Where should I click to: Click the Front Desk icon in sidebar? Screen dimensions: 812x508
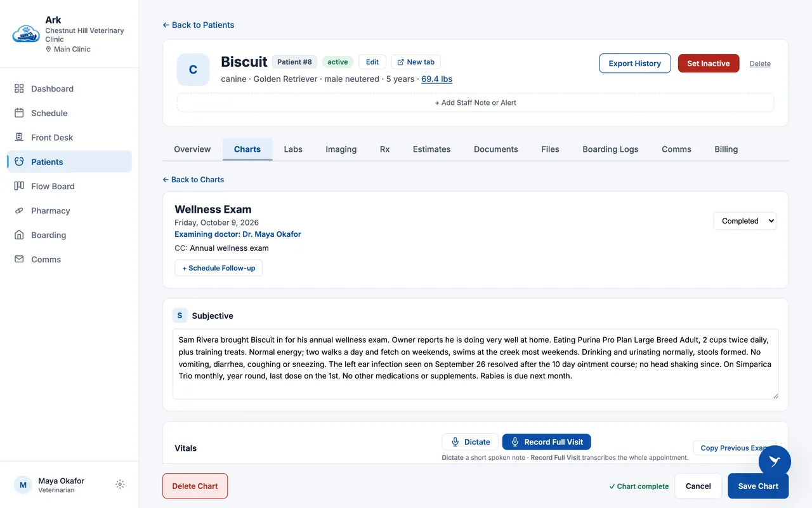[x=19, y=137]
